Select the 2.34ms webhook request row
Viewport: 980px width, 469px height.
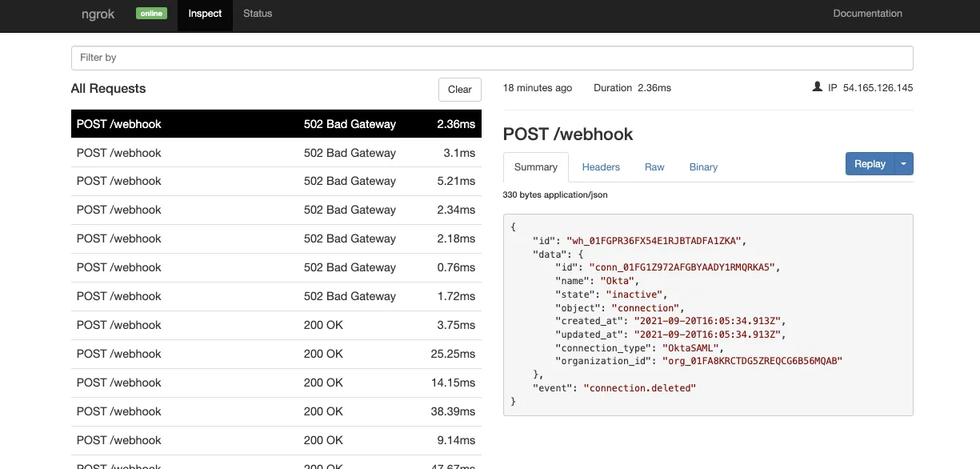click(x=276, y=210)
